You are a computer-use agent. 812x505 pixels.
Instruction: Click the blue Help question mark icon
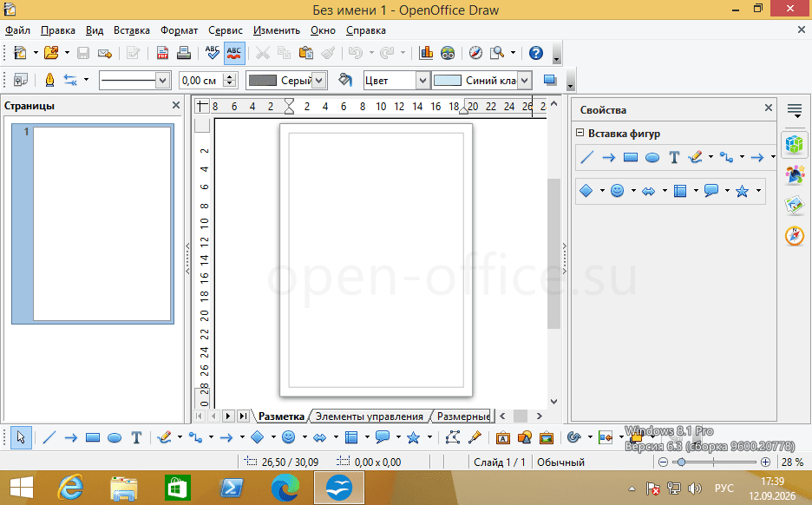point(536,53)
